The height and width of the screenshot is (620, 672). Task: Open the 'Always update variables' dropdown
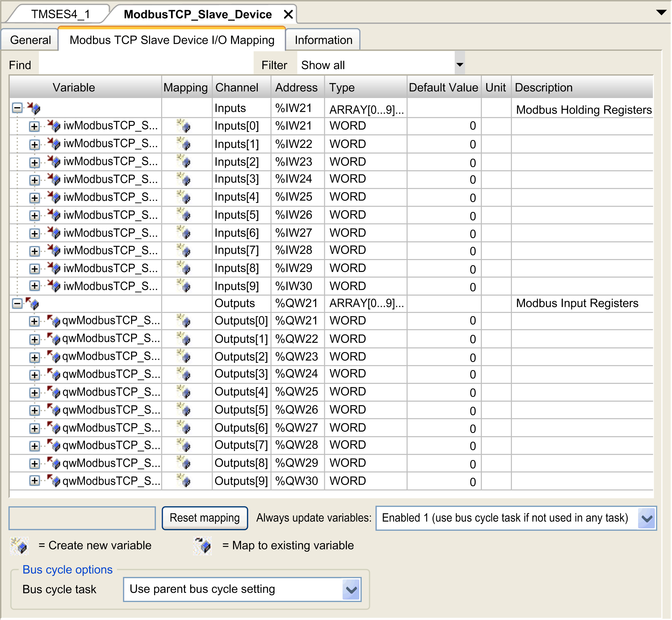coord(645,518)
